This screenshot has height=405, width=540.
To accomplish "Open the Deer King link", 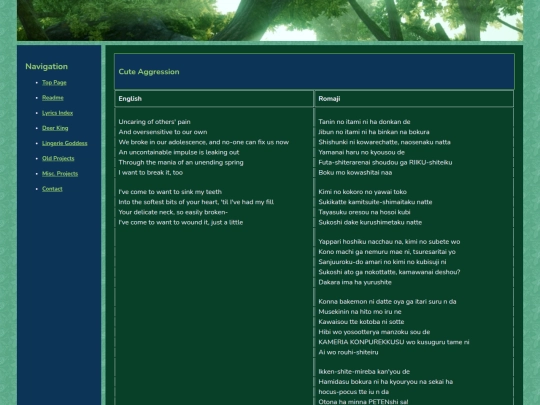I will tap(55, 128).
